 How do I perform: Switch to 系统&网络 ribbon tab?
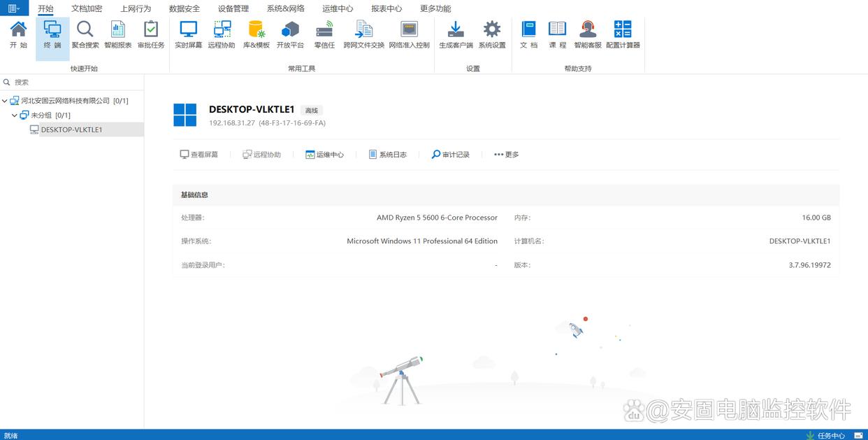[x=286, y=8]
